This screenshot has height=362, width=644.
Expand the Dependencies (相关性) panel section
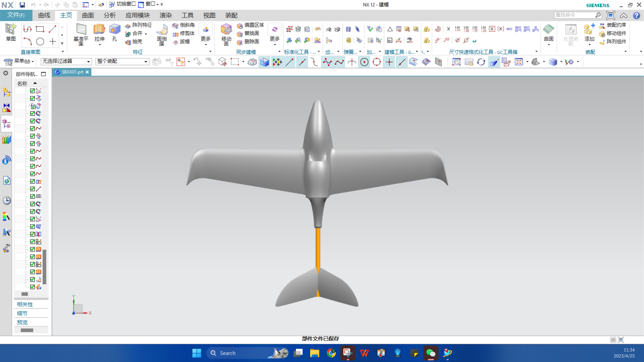coord(25,304)
